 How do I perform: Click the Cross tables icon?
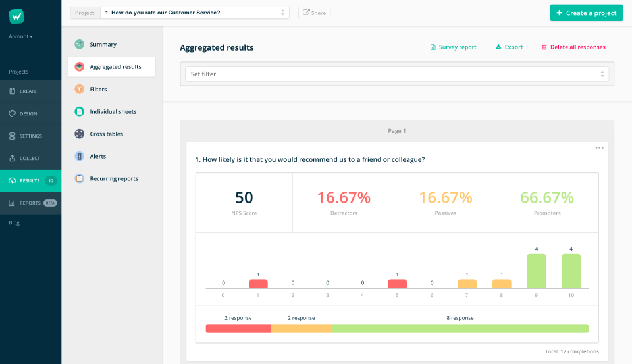(x=79, y=134)
